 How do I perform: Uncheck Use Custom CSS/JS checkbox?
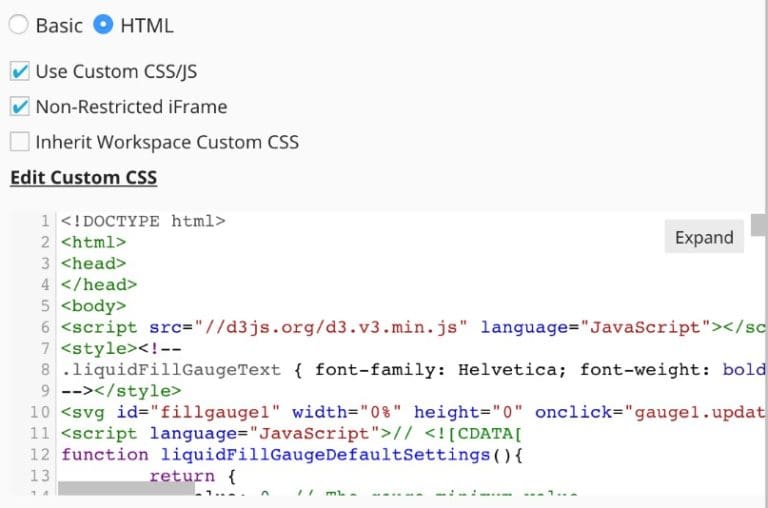pyautogui.click(x=20, y=72)
